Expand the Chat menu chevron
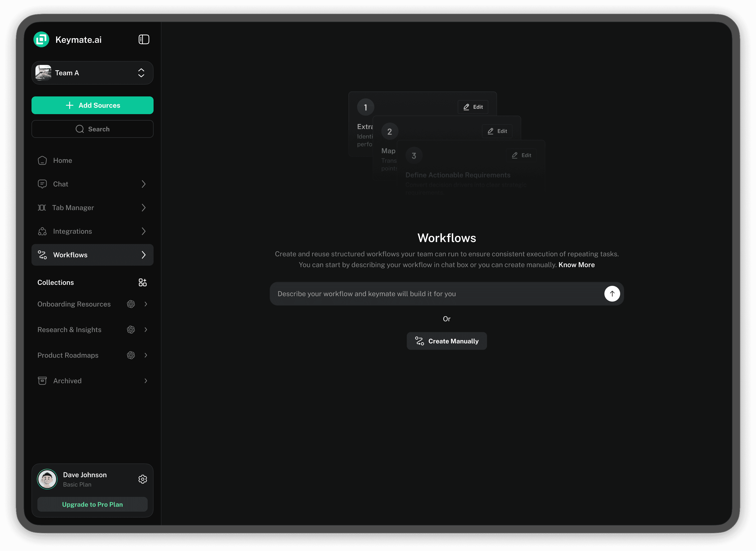 (143, 184)
